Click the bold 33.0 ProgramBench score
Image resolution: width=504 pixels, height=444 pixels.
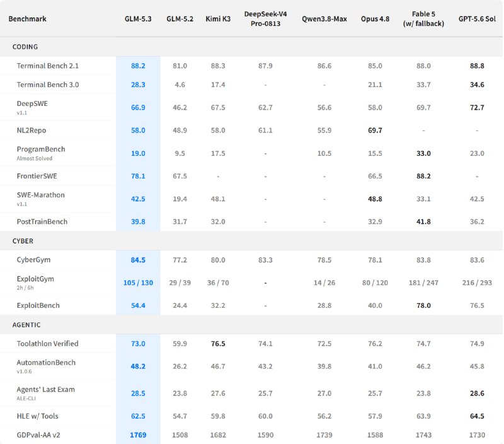tap(423, 153)
